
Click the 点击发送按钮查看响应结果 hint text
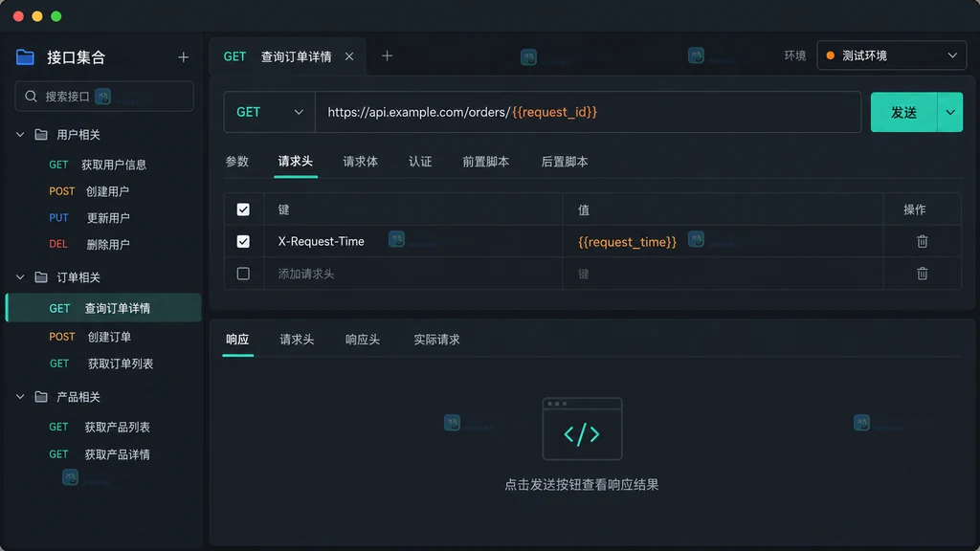pyautogui.click(x=581, y=485)
